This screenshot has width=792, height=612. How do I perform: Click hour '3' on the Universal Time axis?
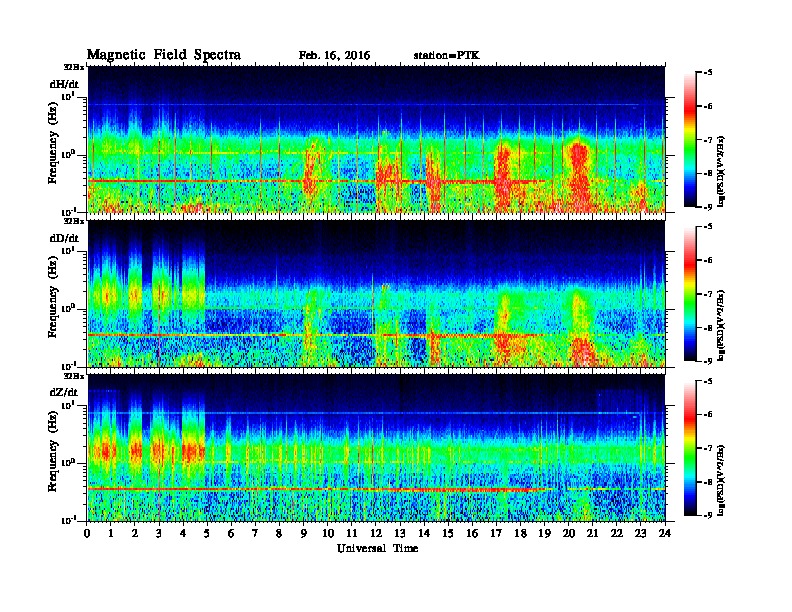[159, 533]
